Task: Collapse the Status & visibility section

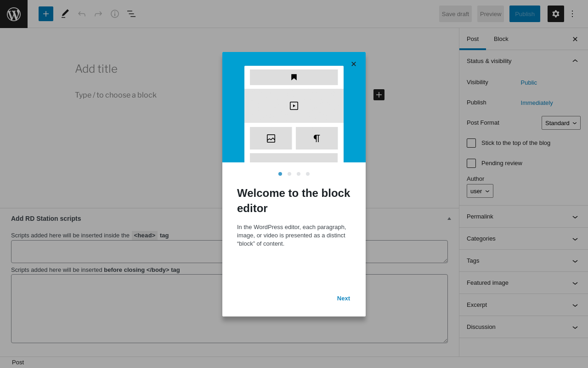Action: coord(524,61)
